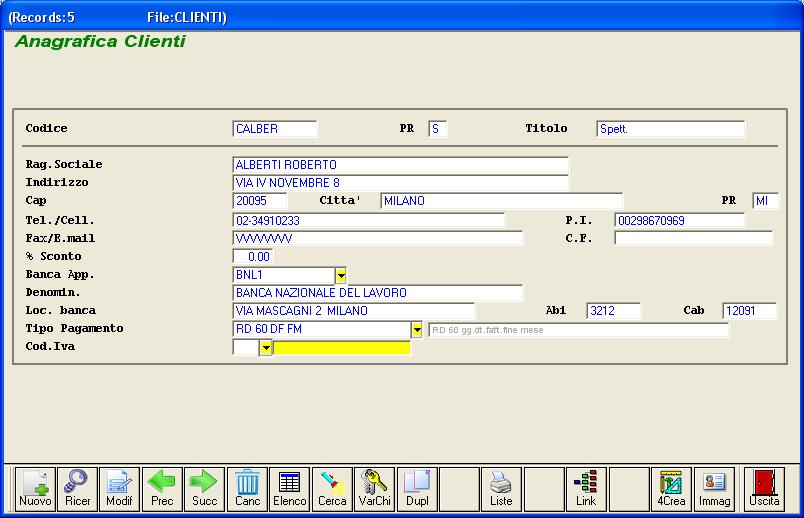Click the yellow Cod.Iva description field
Image resolution: width=804 pixels, height=518 pixels.
click(341, 348)
